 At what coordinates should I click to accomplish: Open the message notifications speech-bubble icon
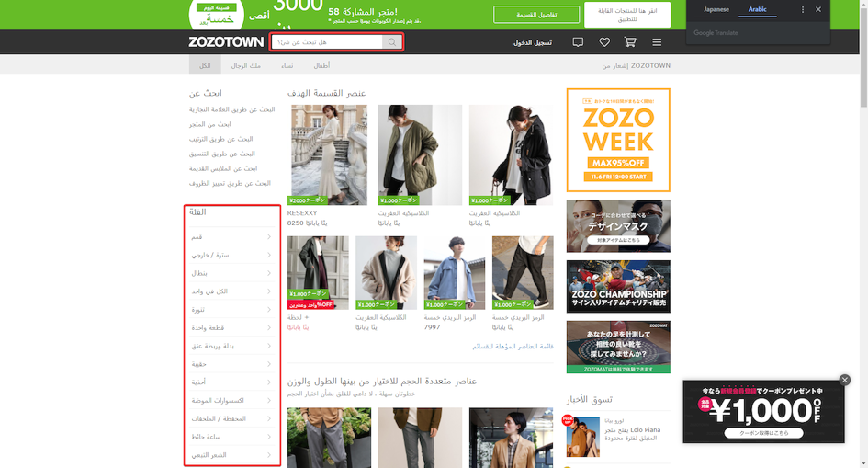(x=578, y=42)
